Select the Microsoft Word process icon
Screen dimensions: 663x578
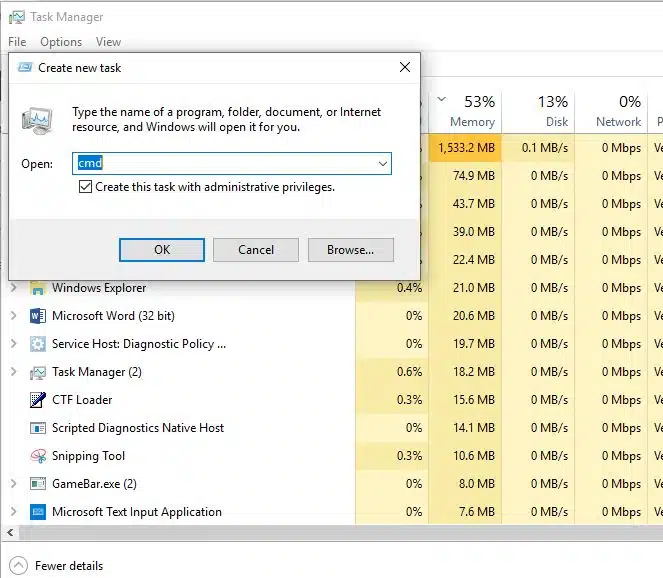tap(38, 316)
